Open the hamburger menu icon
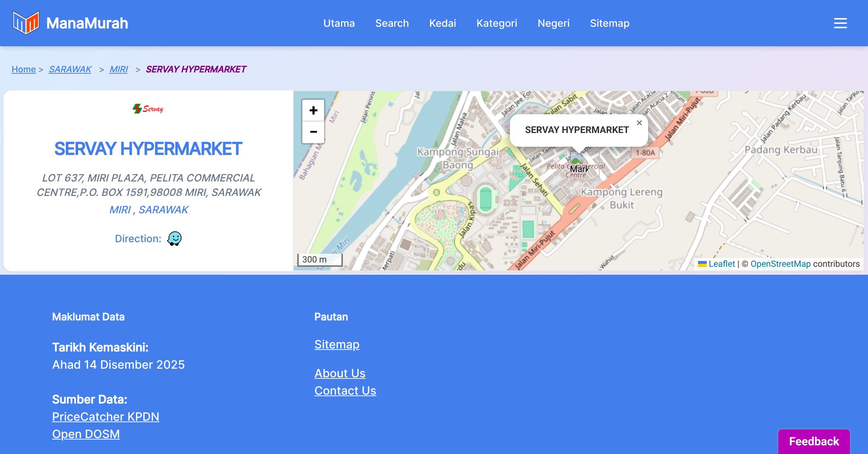868x454 pixels. click(840, 23)
